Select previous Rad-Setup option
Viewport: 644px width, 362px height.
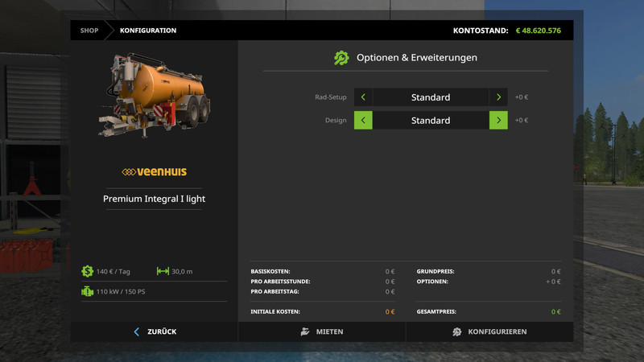pos(363,97)
